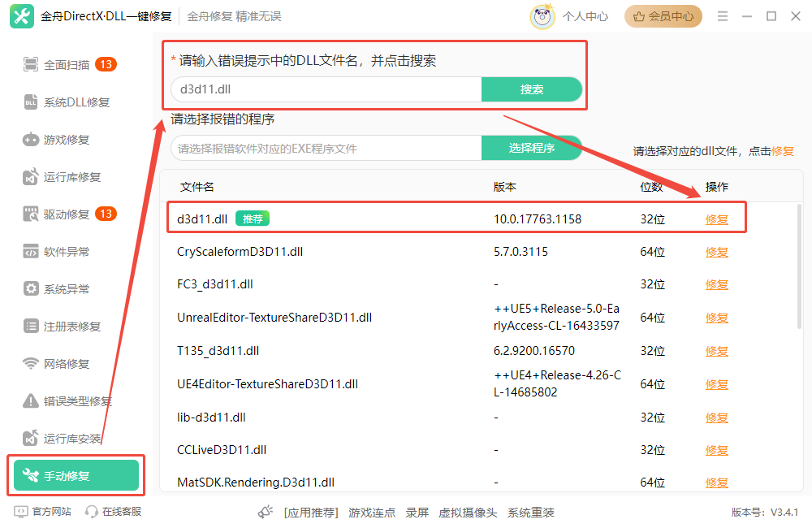
Task: Click the file list vertical scrollbar
Action: (799, 266)
